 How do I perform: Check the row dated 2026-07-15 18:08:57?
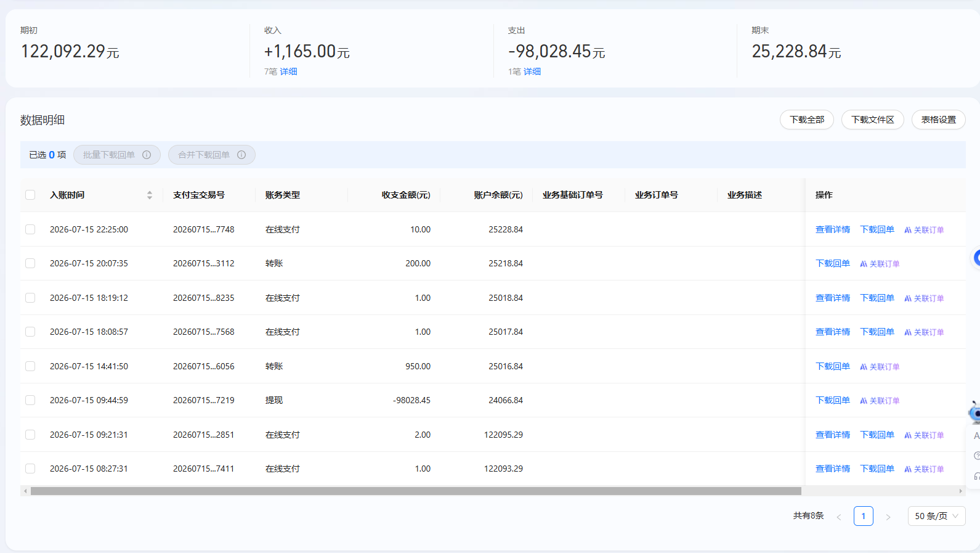click(30, 332)
